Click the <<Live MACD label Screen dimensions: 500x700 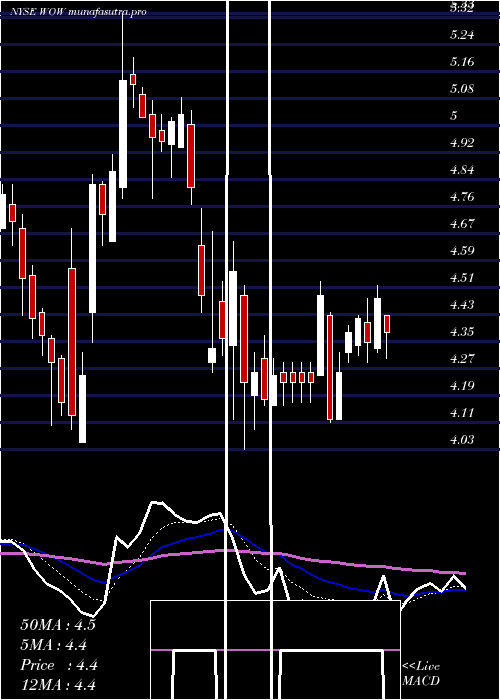click(x=421, y=673)
